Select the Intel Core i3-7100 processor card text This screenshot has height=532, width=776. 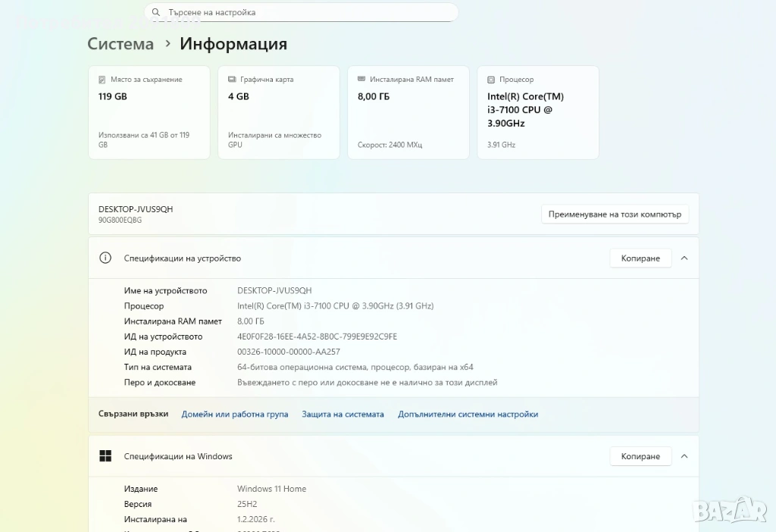(x=525, y=110)
